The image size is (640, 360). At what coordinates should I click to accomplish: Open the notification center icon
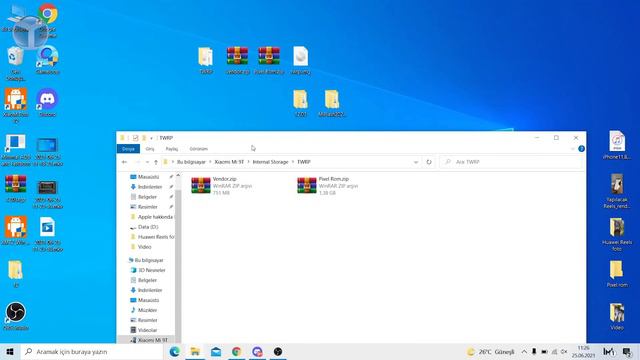627,352
